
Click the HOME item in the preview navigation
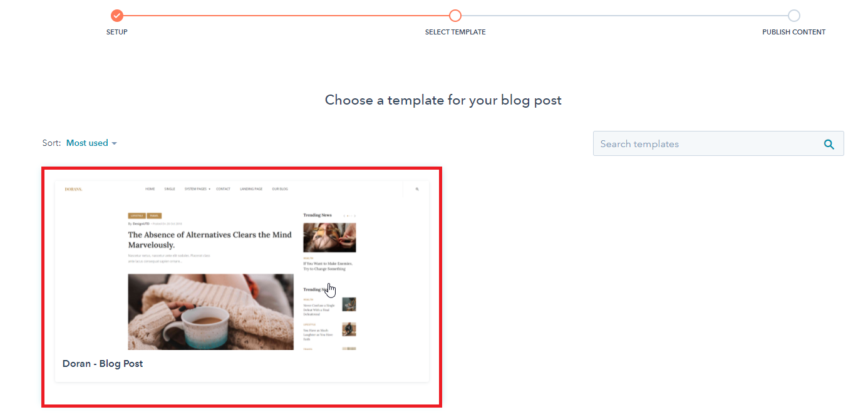click(150, 188)
